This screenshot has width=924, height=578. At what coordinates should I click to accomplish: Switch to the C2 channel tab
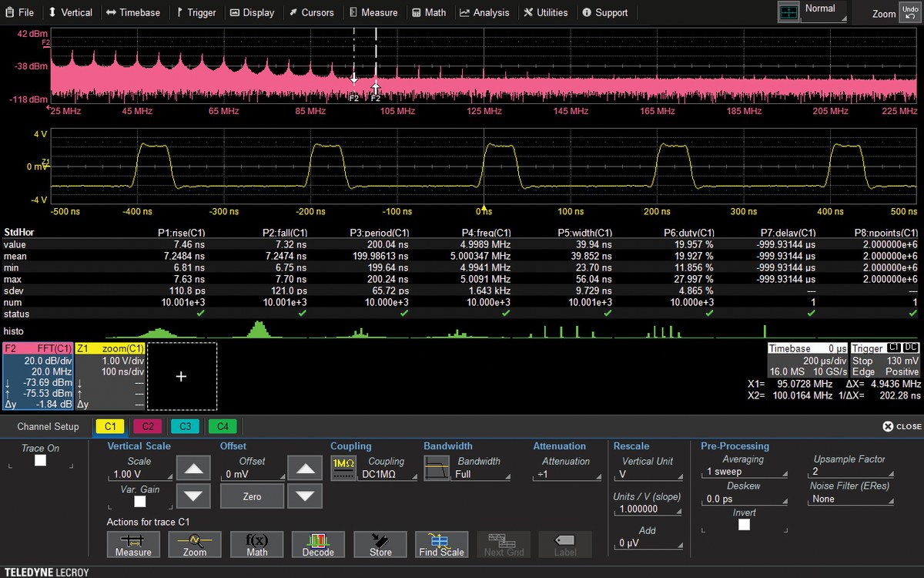148,426
